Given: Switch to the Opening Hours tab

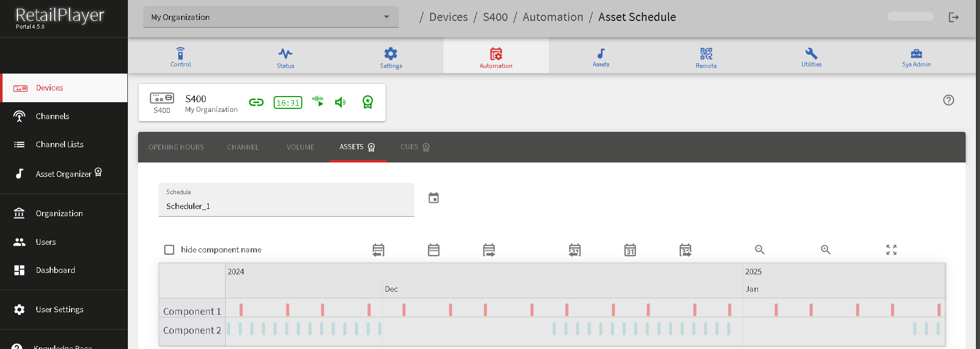Looking at the screenshot, I should point(176,147).
